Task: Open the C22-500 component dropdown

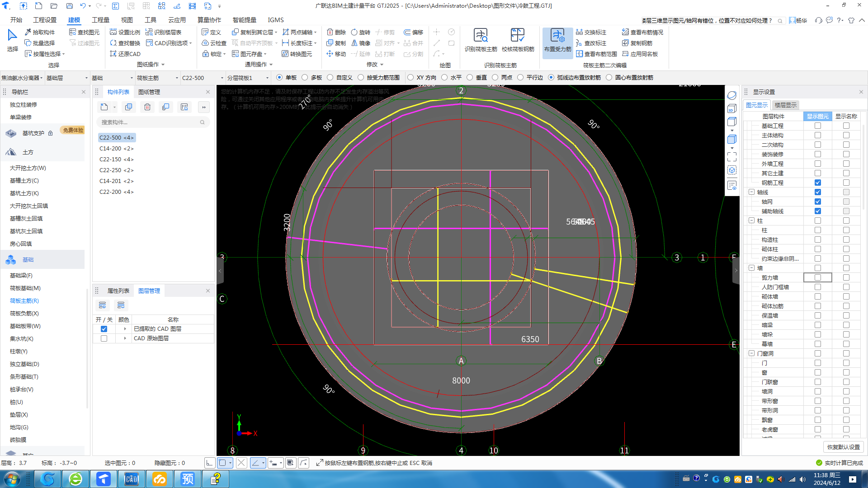Action: pyautogui.click(x=203, y=78)
